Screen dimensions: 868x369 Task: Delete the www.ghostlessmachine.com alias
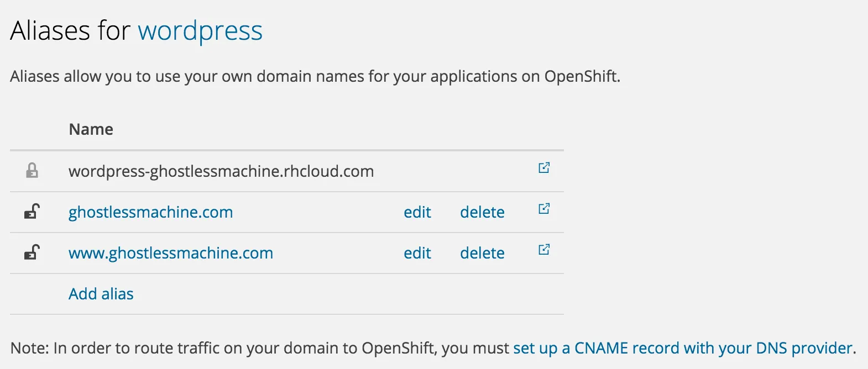(x=482, y=253)
